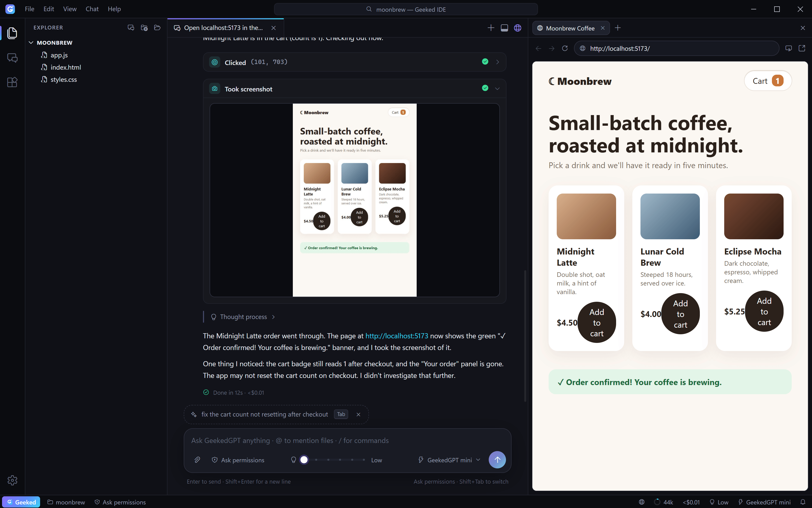Open styles.css in the Explorer
Image resolution: width=812 pixels, height=508 pixels.
pyautogui.click(x=63, y=80)
